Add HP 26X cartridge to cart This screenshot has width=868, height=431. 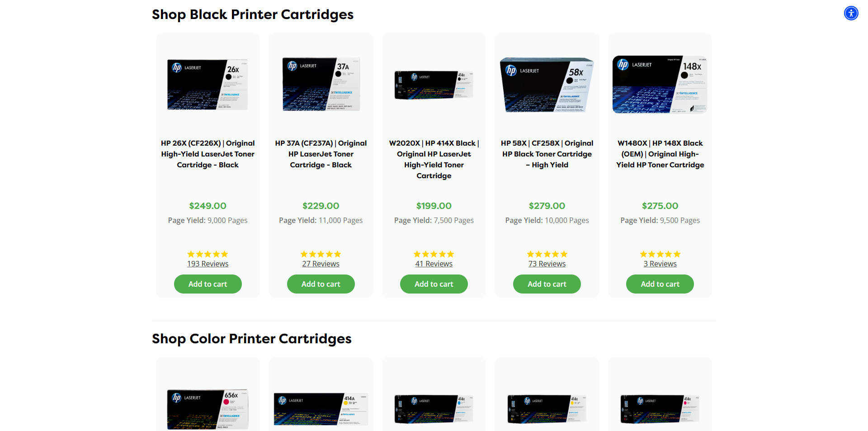(208, 284)
